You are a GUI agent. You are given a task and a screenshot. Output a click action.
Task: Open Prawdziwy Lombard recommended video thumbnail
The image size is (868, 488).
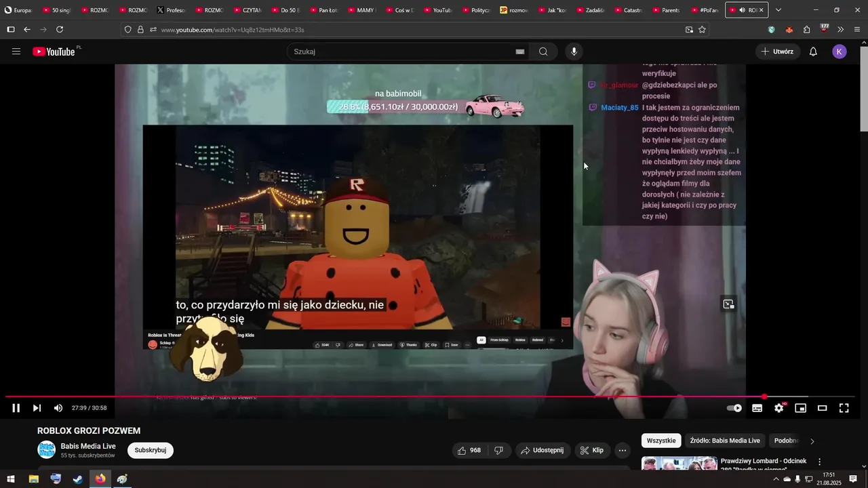click(679, 464)
